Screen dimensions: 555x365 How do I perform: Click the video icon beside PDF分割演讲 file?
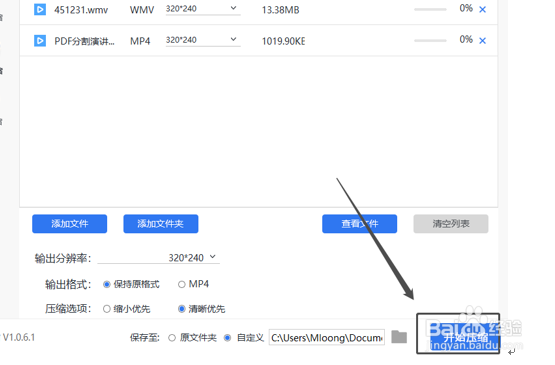(x=40, y=41)
